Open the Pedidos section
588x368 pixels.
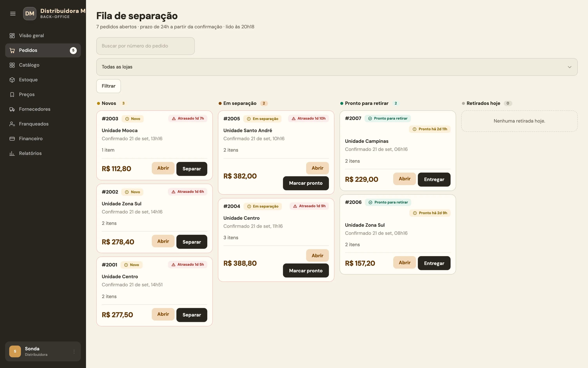tap(43, 50)
